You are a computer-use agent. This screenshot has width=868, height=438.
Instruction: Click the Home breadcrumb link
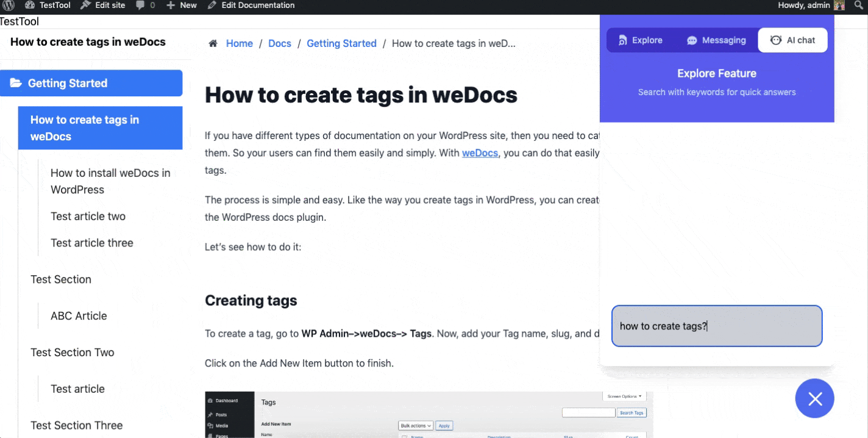click(240, 43)
